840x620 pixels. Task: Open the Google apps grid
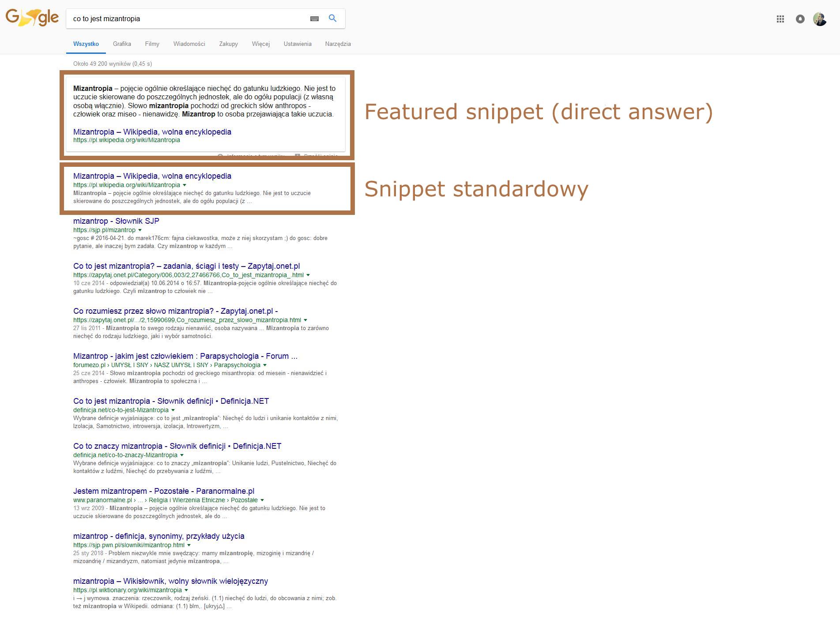(x=780, y=19)
